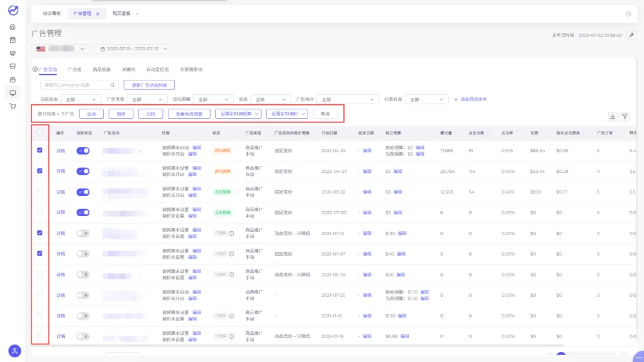Screen dimensions: 644x362
Task: Open the home icon in sidebar
Action: point(13,26)
